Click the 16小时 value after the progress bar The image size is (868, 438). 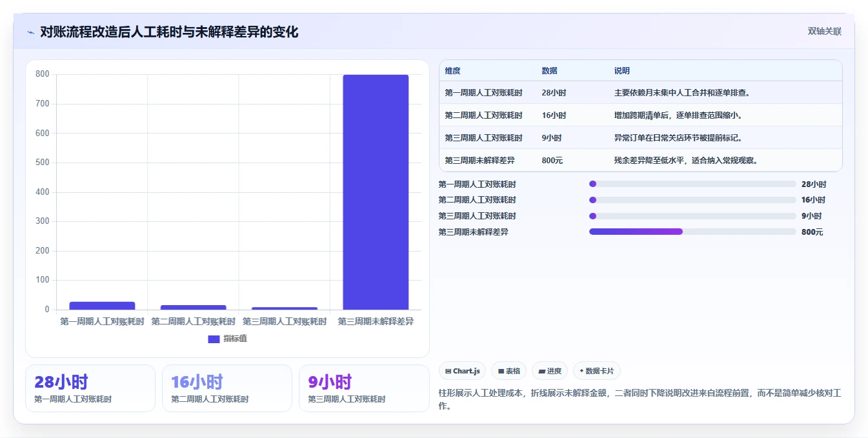tap(813, 200)
